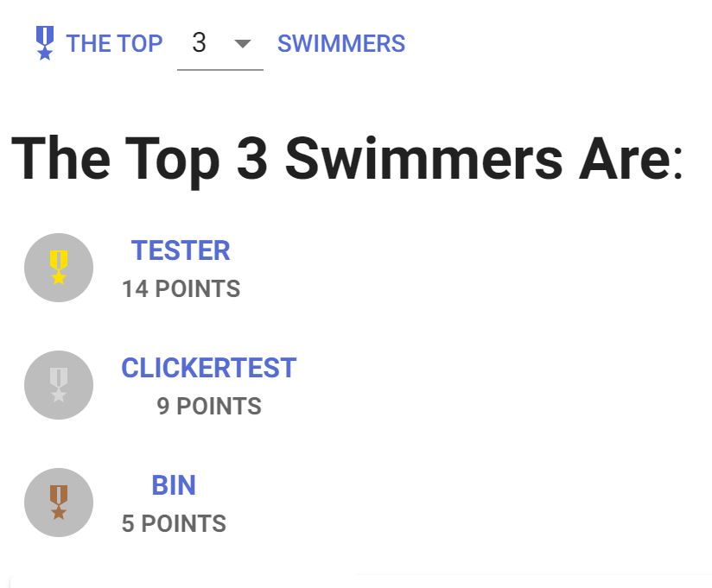Screen dimensions: 712x588
Task: Click the first word The in the heading
Action: coord(60,157)
